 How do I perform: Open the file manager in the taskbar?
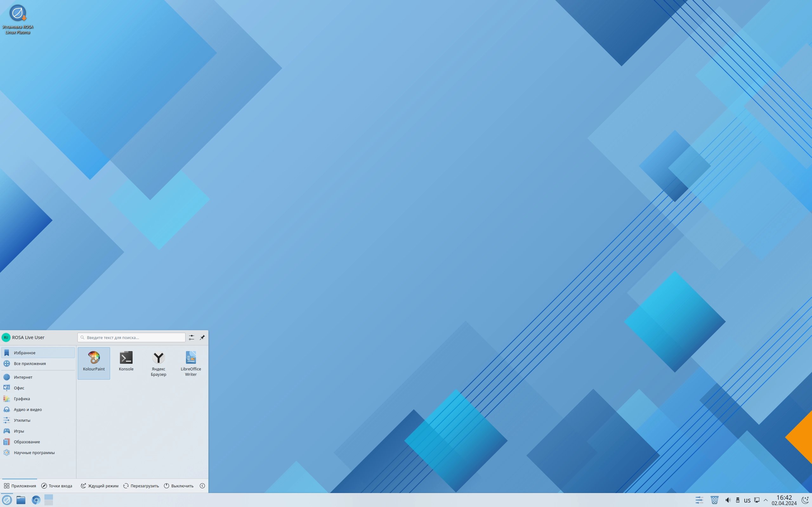[21, 500]
